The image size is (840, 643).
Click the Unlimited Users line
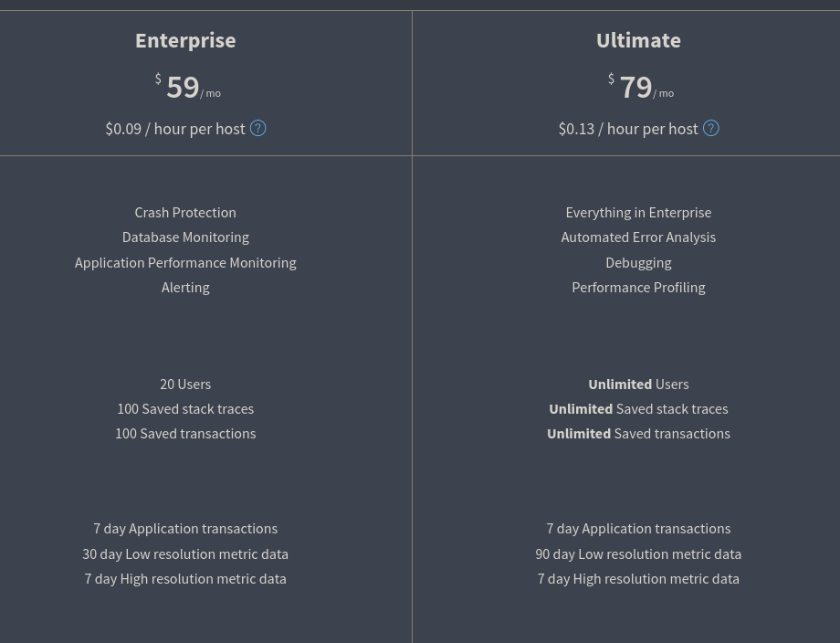[x=638, y=385]
